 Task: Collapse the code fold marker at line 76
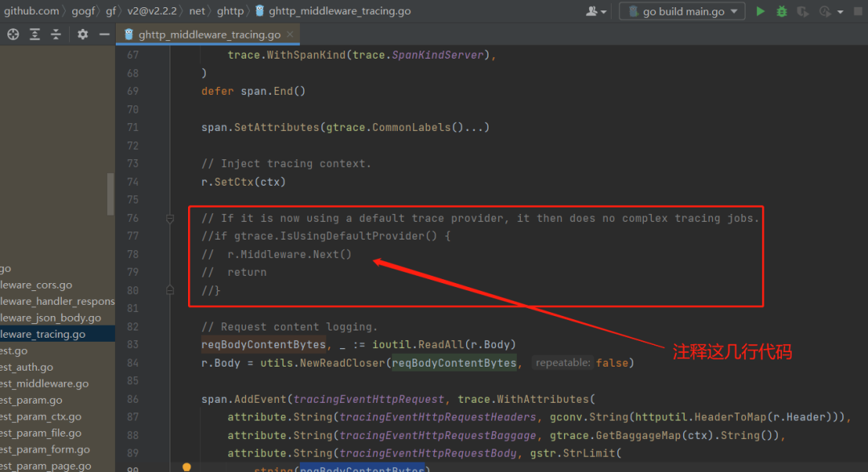click(x=170, y=219)
